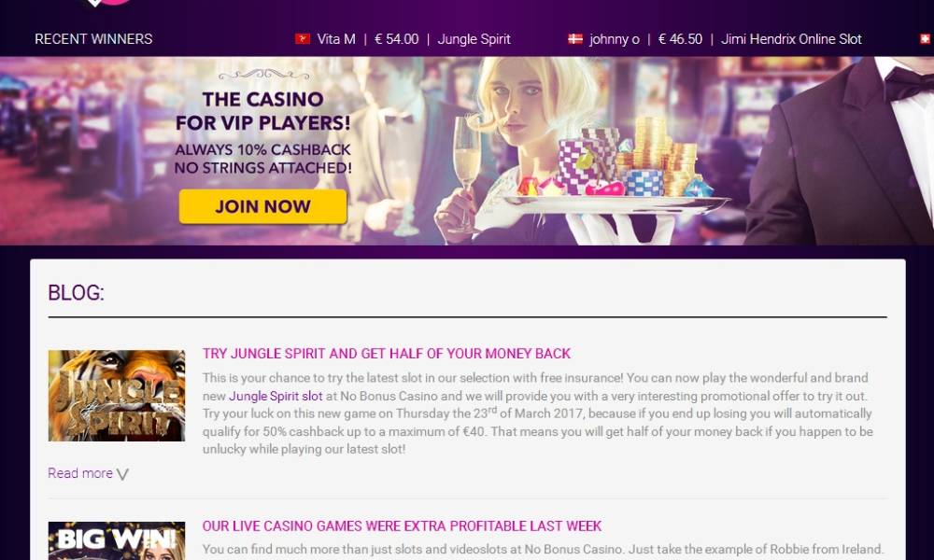Screen dimensions: 934x560
Task: Open the Live Casino Games blog headline
Action: pos(402,526)
